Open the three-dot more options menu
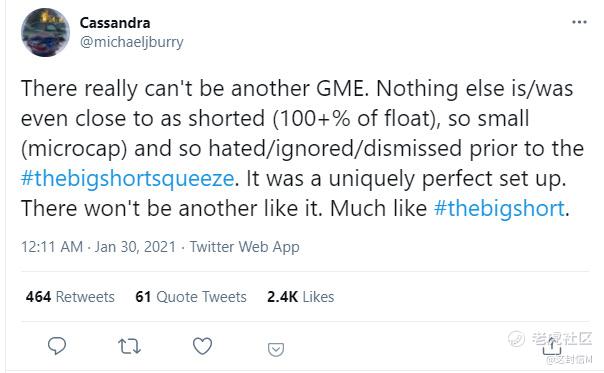 tap(579, 22)
